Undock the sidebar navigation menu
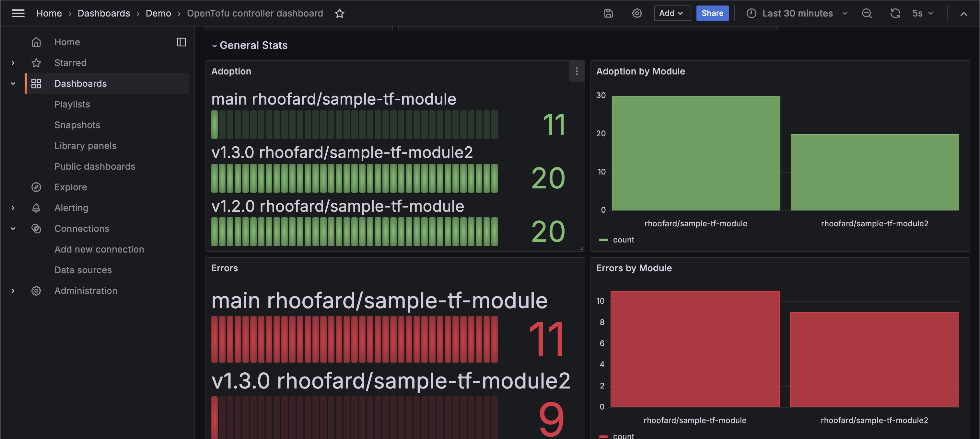The height and width of the screenshot is (439, 980). 181,42
